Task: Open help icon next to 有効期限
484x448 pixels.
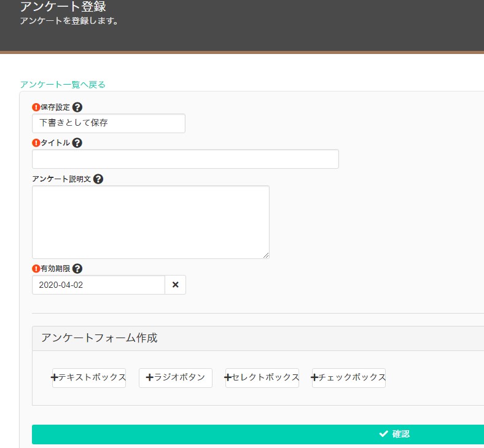Action: [x=77, y=269]
